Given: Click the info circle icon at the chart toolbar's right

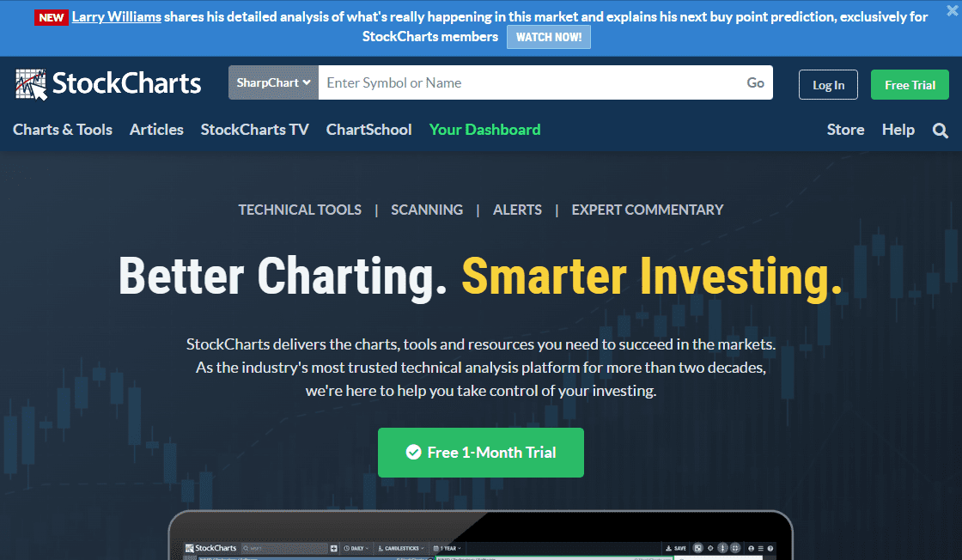Looking at the screenshot, I should tap(770, 548).
